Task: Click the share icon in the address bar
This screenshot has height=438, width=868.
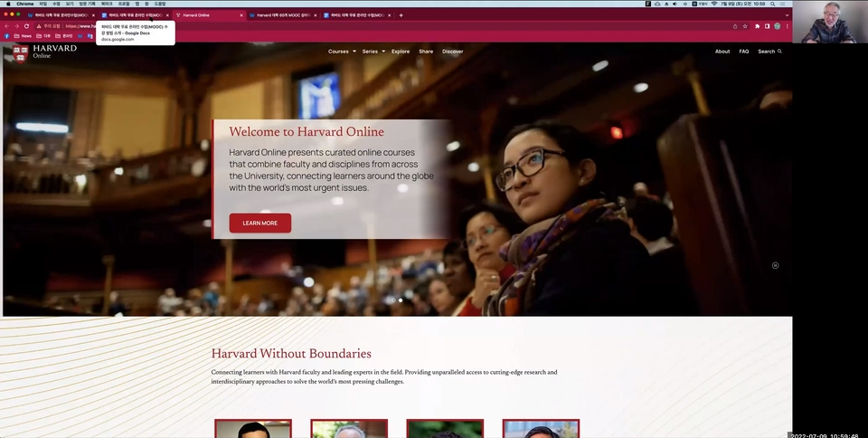Action: [x=735, y=26]
